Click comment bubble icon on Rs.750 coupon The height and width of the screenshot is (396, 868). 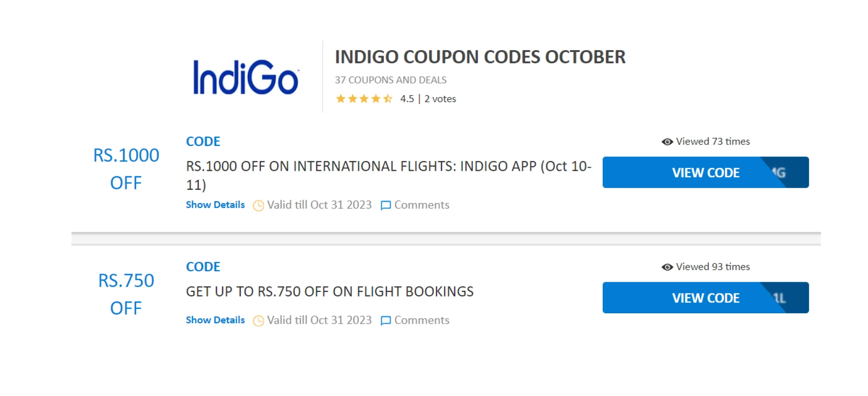pyautogui.click(x=386, y=321)
